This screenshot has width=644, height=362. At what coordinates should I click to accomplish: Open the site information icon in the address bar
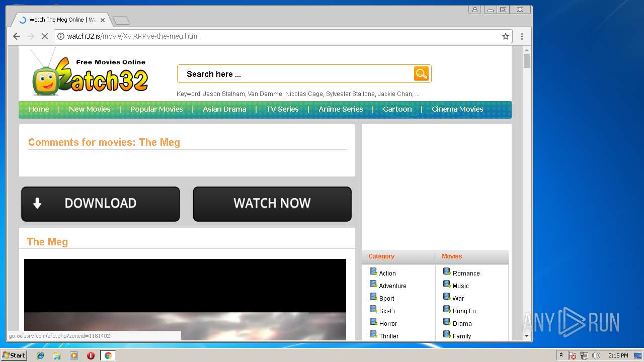coord(61,36)
